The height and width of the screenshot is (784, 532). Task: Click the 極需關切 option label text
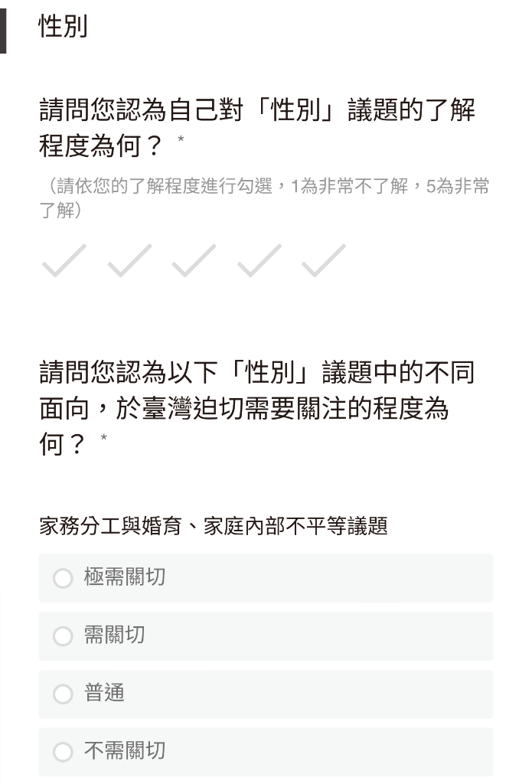point(125,577)
